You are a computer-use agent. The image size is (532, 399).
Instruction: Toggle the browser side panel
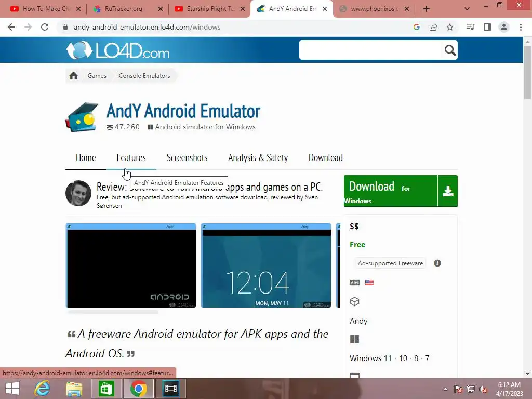(x=487, y=27)
